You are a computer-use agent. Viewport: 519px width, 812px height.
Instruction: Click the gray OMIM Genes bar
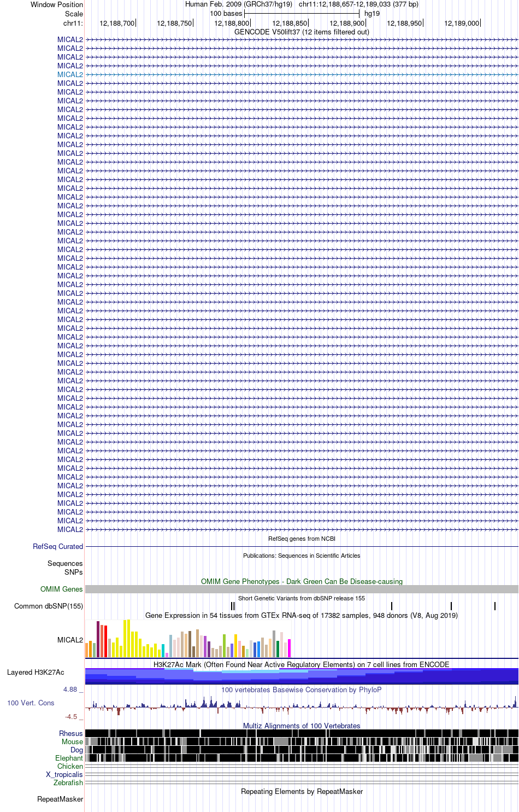pyautogui.click(x=302, y=589)
